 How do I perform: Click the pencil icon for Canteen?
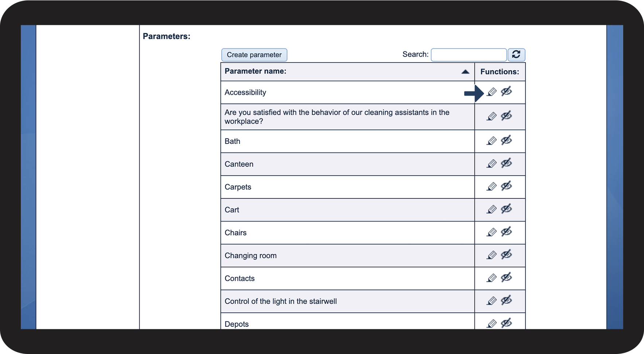(x=492, y=164)
